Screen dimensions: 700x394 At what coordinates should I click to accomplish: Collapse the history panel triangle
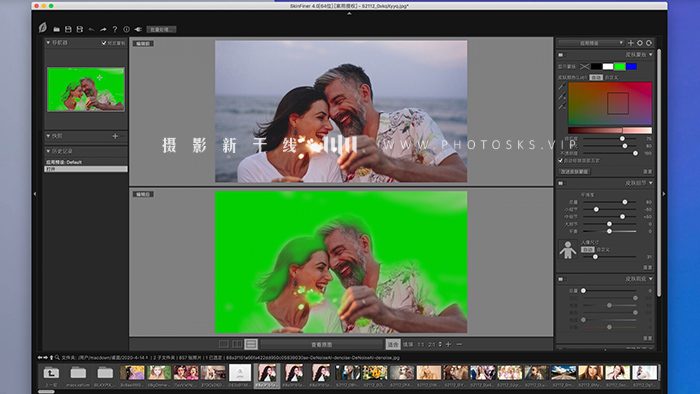click(x=48, y=151)
